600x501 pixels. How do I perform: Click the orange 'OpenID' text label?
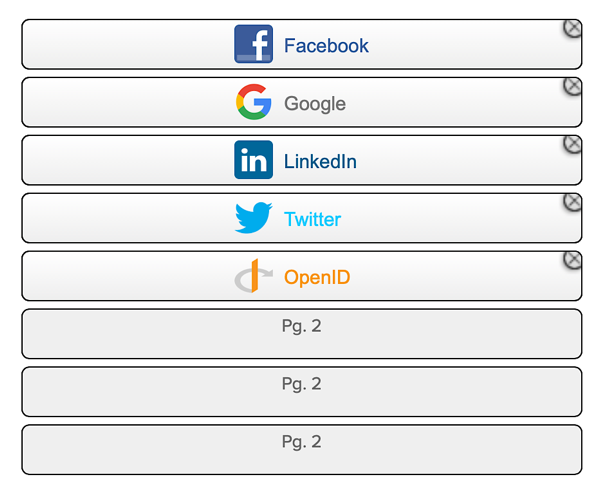tap(317, 278)
